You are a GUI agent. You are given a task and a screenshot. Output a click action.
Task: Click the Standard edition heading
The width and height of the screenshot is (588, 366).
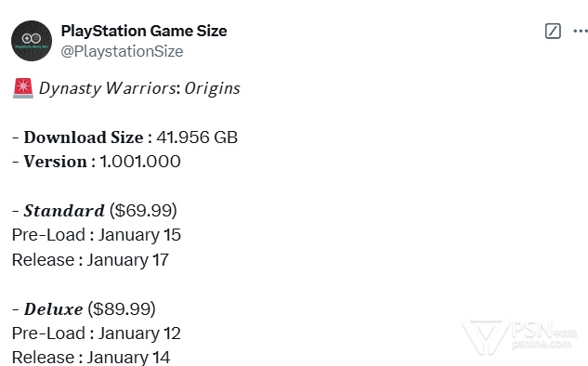click(64, 210)
